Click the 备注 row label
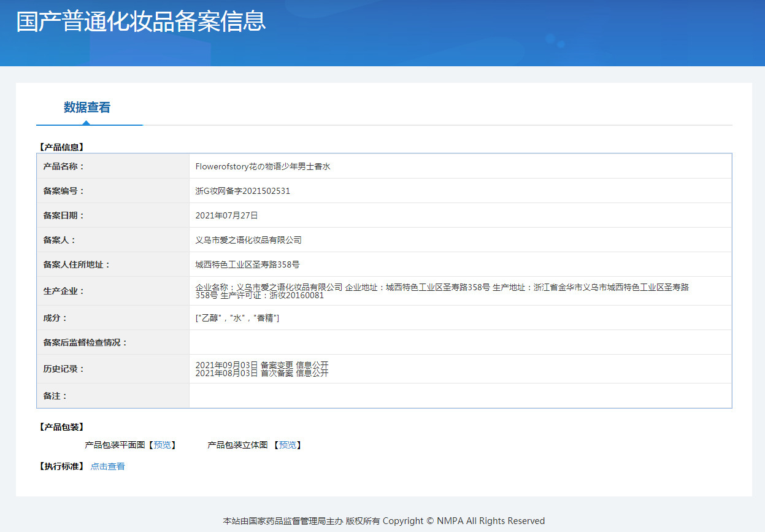Viewport: 765px width, 532px height. (x=55, y=396)
